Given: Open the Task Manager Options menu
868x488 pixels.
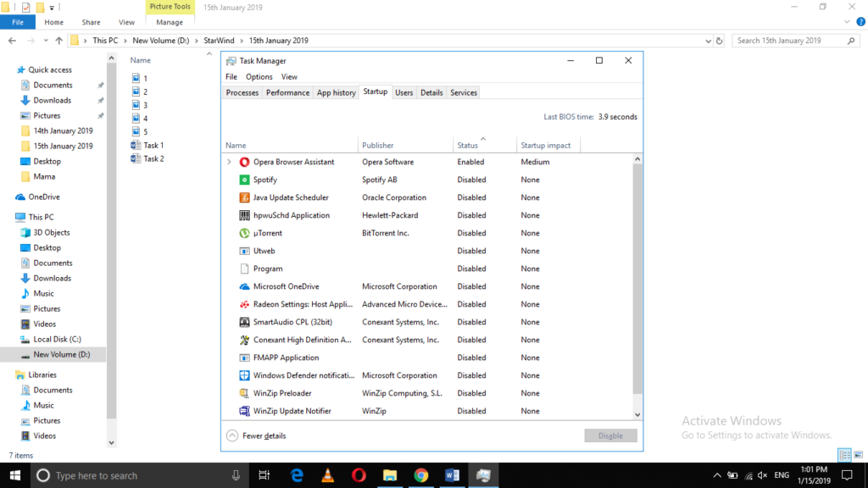Looking at the screenshot, I should (259, 77).
